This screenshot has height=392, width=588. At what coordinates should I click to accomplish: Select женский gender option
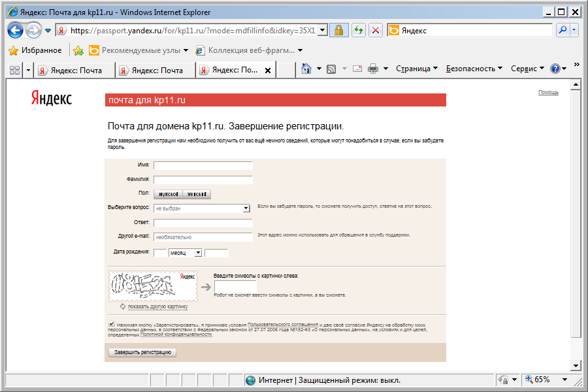[197, 194]
